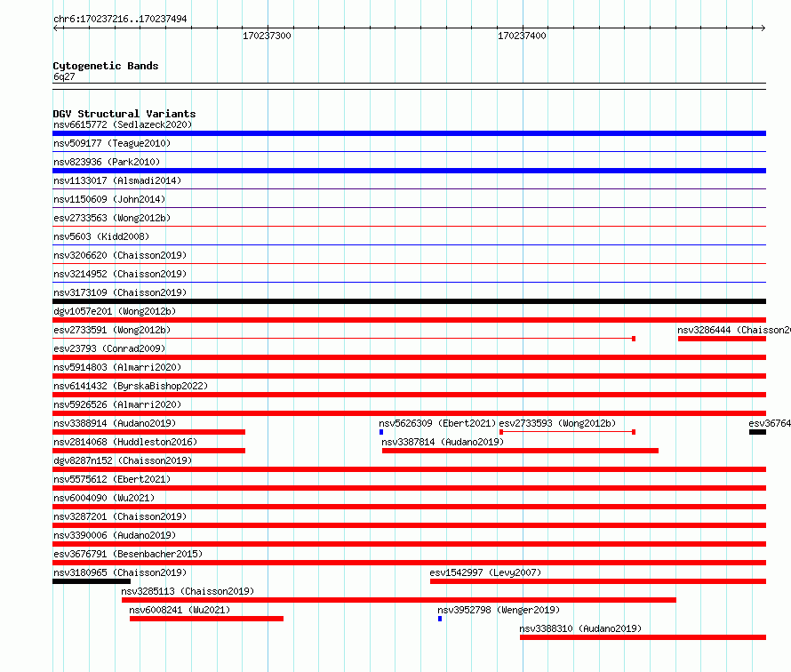Screen dimensions: 791x672
Task: Open nsv6141432 (ByrskaBishop2022) entry
Action: [x=131, y=386]
